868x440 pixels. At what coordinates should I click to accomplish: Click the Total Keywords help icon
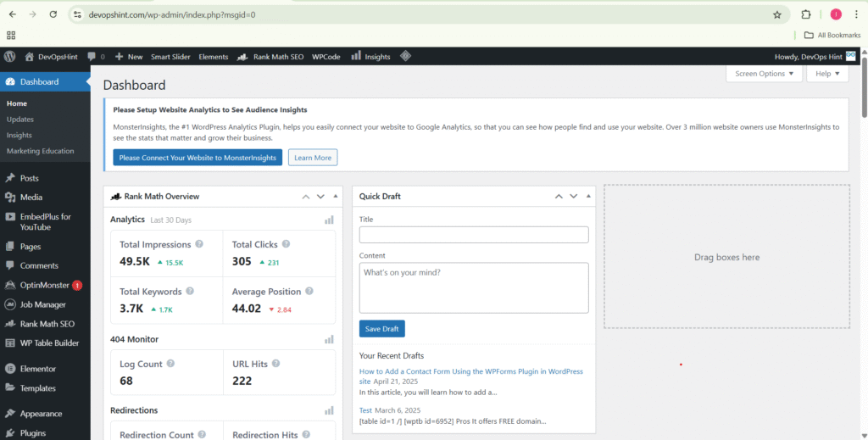(190, 291)
